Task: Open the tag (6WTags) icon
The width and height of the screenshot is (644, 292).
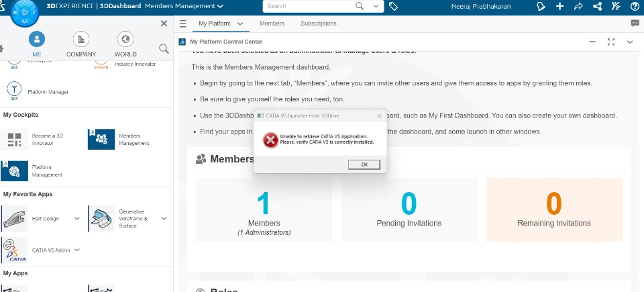Action: coord(393,6)
